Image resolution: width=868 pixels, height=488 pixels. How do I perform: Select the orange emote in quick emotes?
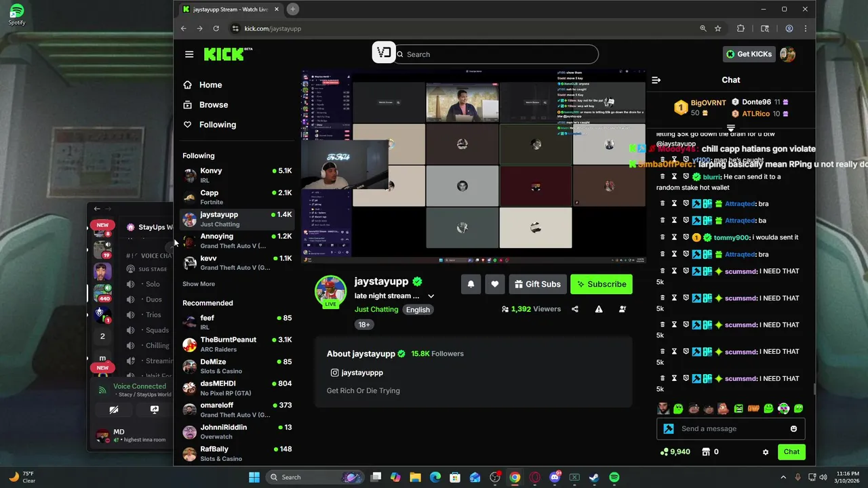tap(753, 409)
